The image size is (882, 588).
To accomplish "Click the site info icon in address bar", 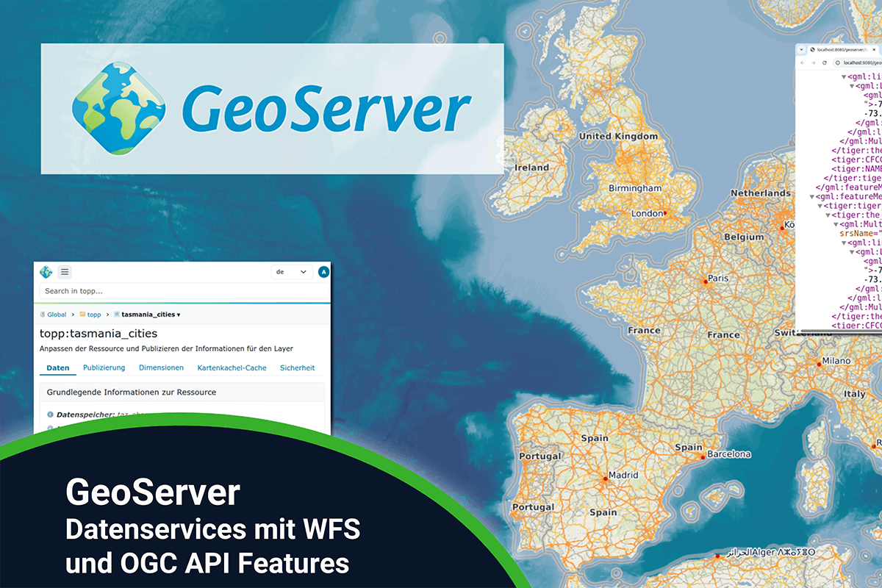I will click(x=837, y=62).
